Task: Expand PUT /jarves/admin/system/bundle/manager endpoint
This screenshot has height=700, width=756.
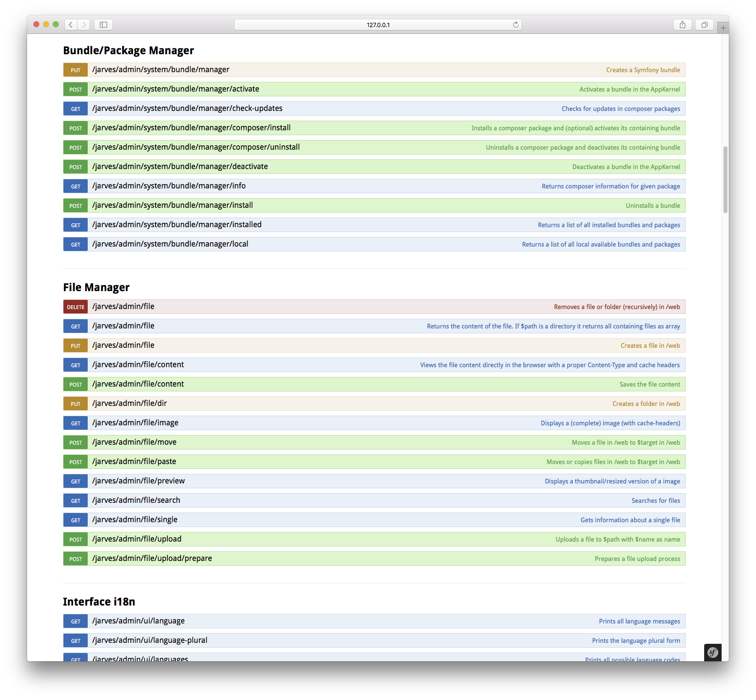Action: (x=374, y=70)
